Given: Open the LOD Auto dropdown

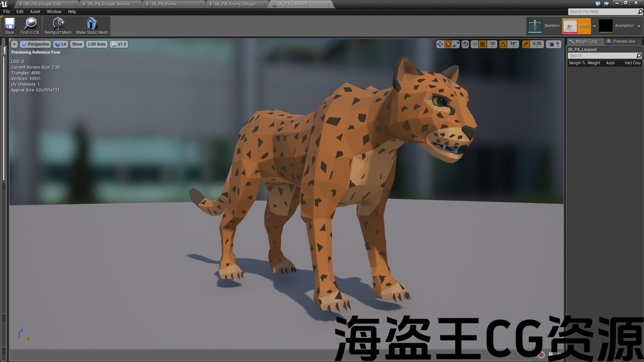Looking at the screenshot, I should click(x=97, y=44).
